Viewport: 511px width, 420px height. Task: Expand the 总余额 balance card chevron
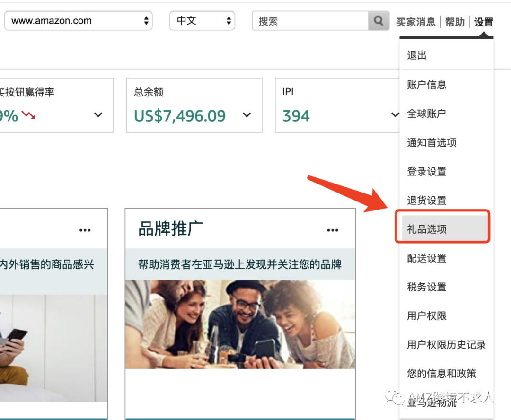click(x=247, y=115)
